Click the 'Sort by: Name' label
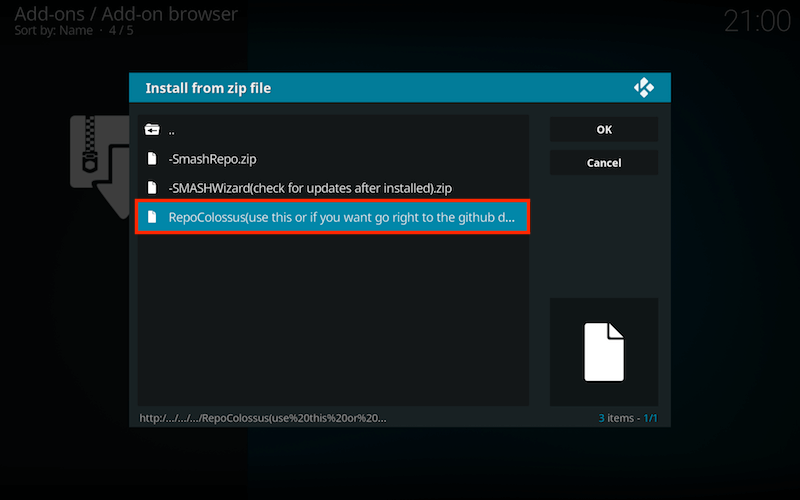Image resolution: width=800 pixels, height=500 pixels. tap(54, 31)
